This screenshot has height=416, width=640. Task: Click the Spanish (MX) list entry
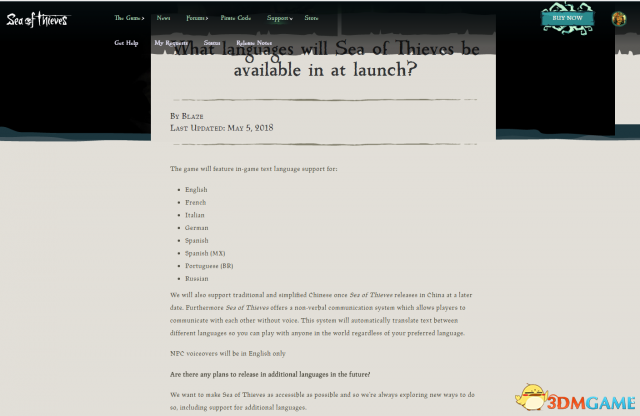tap(205, 253)
